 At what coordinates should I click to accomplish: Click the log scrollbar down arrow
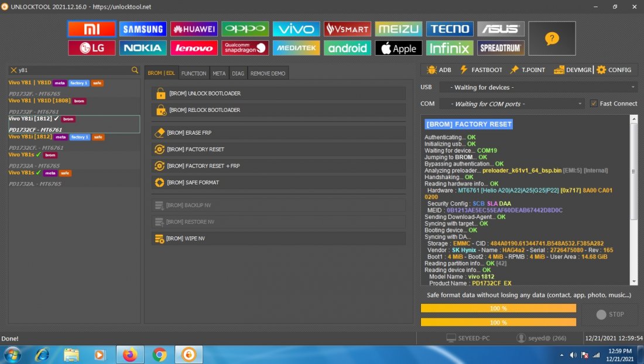point(633,281)
